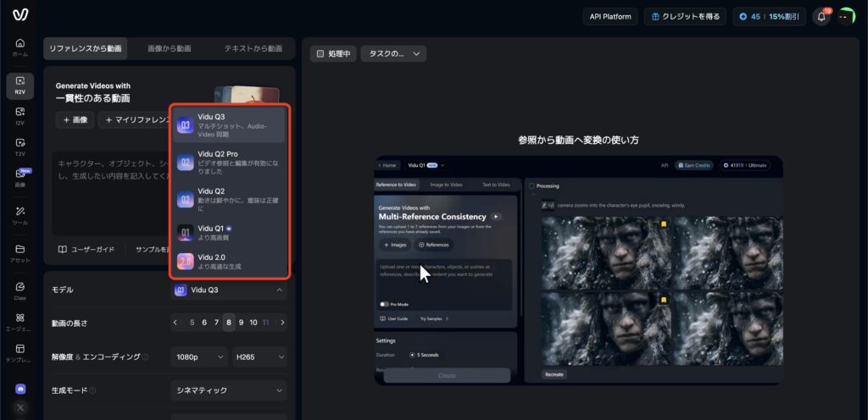Switch to テキストから動画 tab
This screenshot has height=420, width=868.
[x=253, y=48]
